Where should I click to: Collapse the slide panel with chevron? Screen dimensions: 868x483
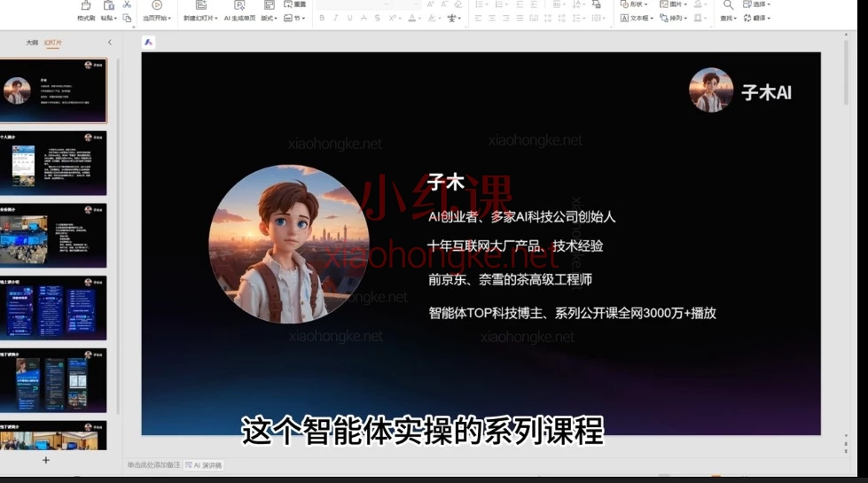click(110, 43)
